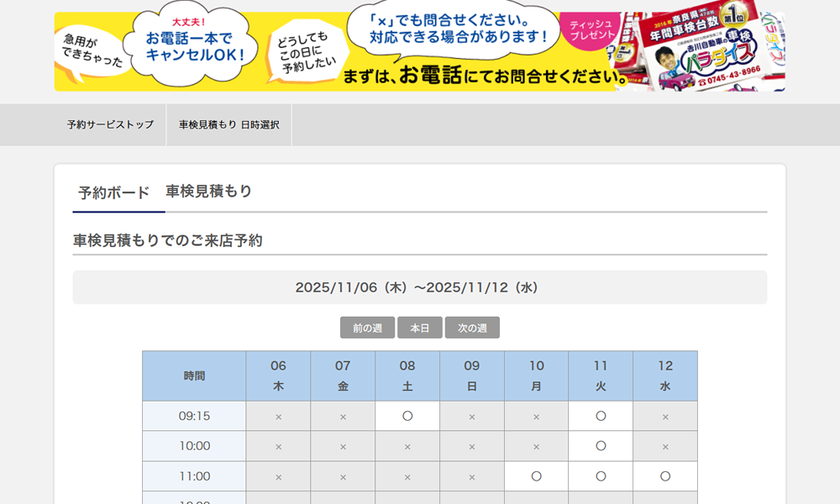Select the available 09:15 slot on Tuesday 11

click(x=601, y=416)
